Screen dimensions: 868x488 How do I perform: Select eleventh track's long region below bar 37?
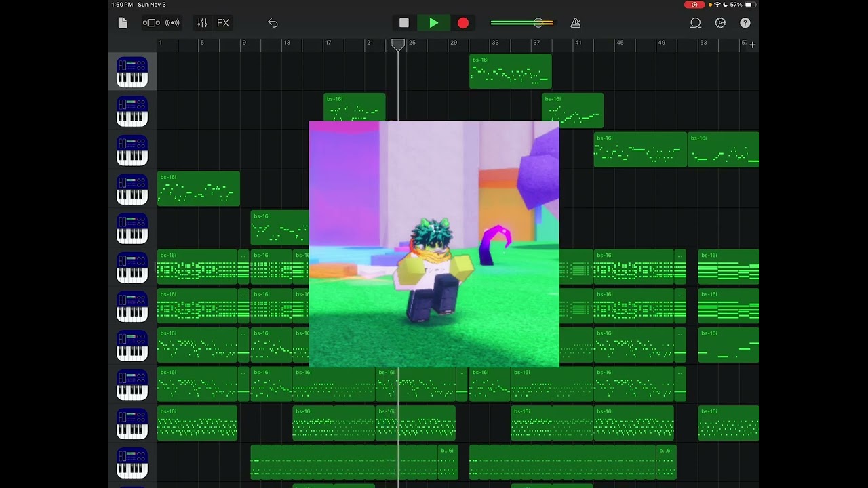pyautogui.click(x=563, y=462)
